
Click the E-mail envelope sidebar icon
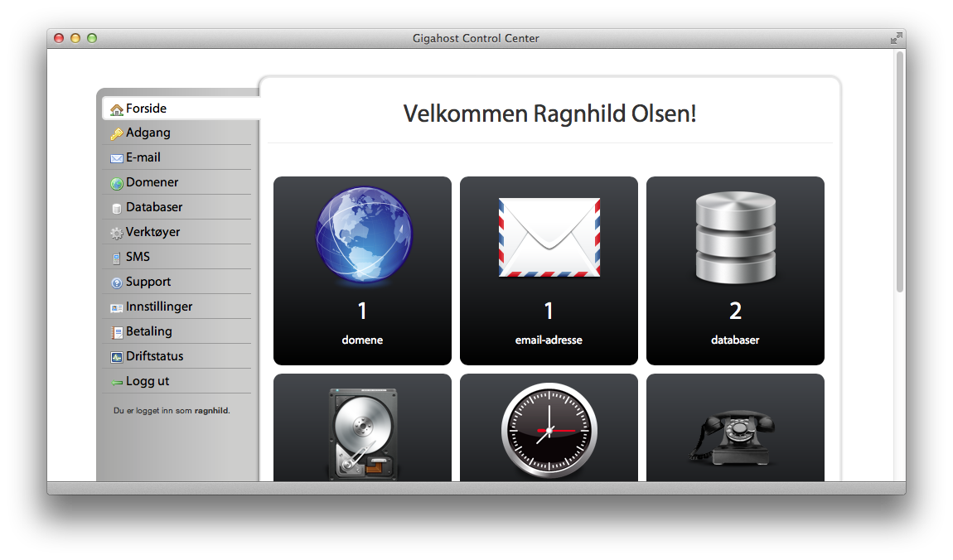[x=117, y=158]
